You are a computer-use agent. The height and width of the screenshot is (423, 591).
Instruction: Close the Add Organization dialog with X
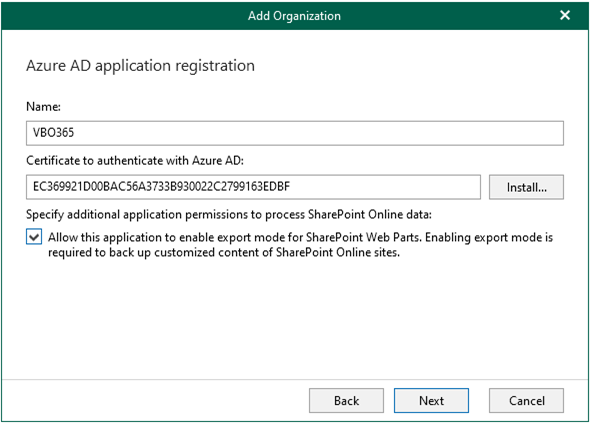[x=565, y=15]
